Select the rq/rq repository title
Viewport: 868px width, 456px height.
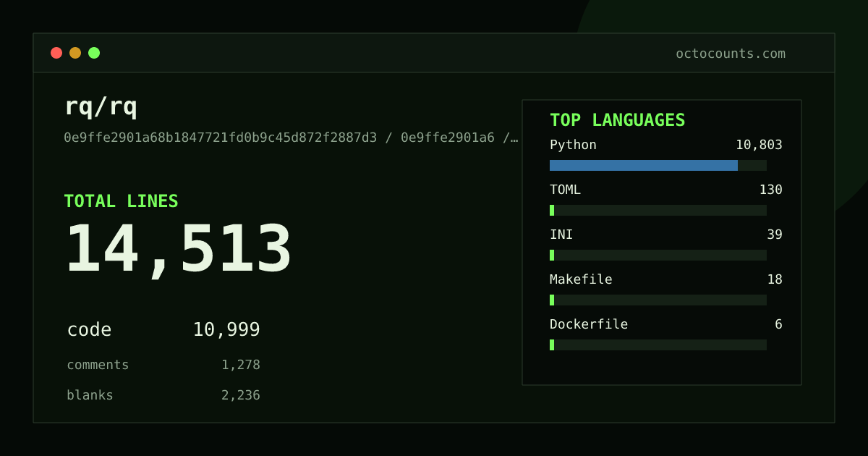(x=101, y=106)
